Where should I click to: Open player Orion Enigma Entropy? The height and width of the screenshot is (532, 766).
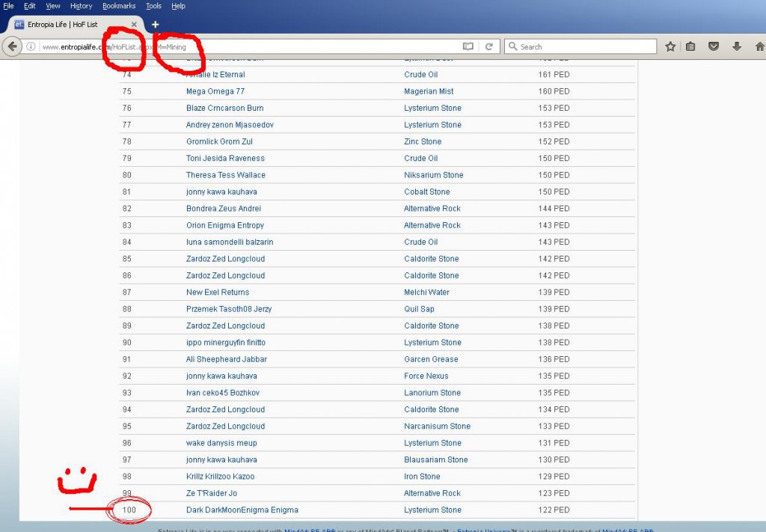point(224,225)
